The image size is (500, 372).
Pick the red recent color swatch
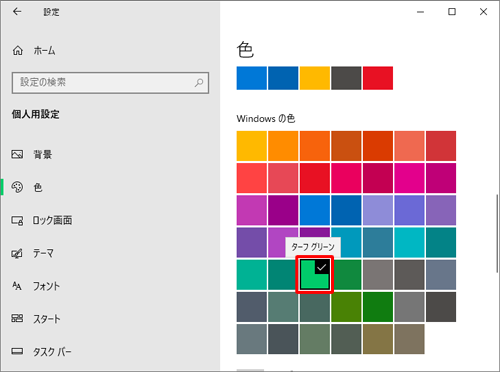point(378,78)
